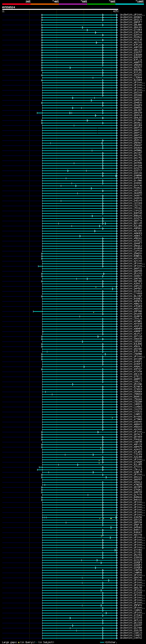
Task: Select label UniRef100_Q8W551
Action: 131,108
